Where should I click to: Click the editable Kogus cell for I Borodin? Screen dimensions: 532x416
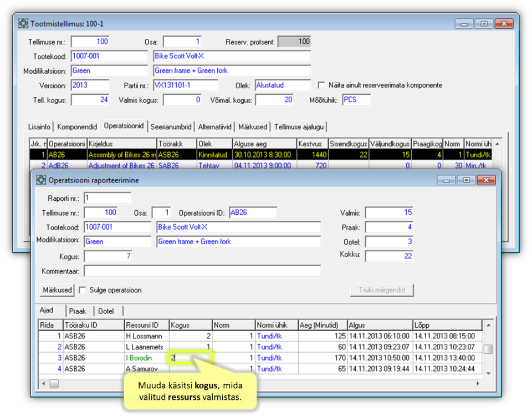coord(190,358)
